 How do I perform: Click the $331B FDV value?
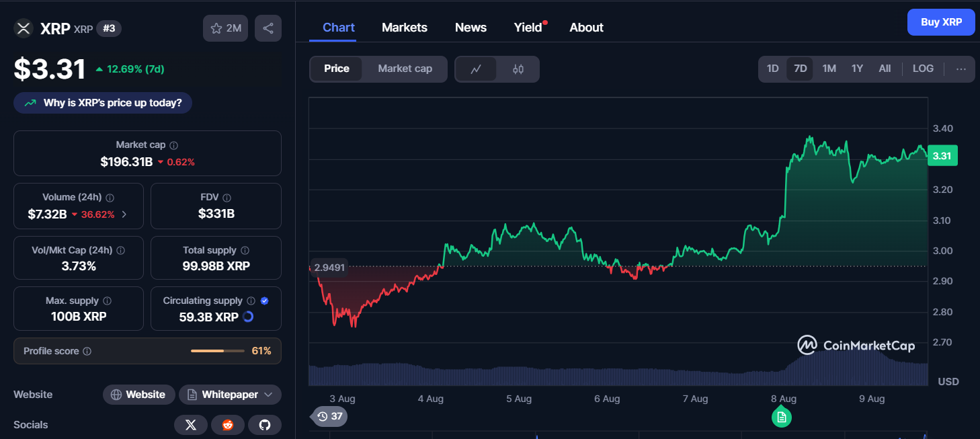(x=216, y=214)
